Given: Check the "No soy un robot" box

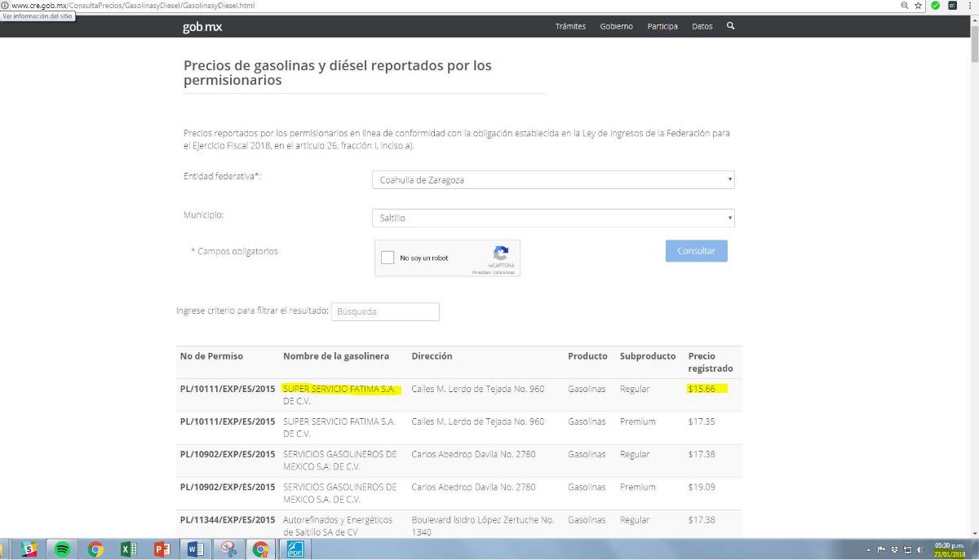Looking at the screenshot, I should [388, 258].
